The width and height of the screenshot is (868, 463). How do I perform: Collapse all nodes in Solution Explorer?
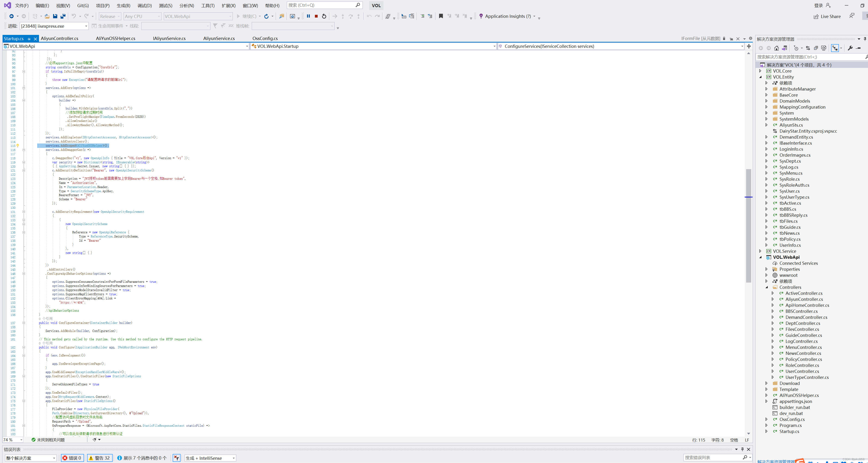[816, 48]
